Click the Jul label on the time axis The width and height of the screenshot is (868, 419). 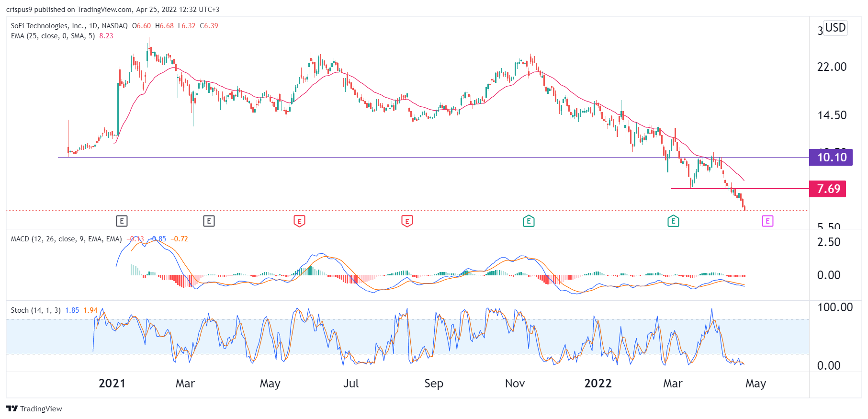click(351, 384)
